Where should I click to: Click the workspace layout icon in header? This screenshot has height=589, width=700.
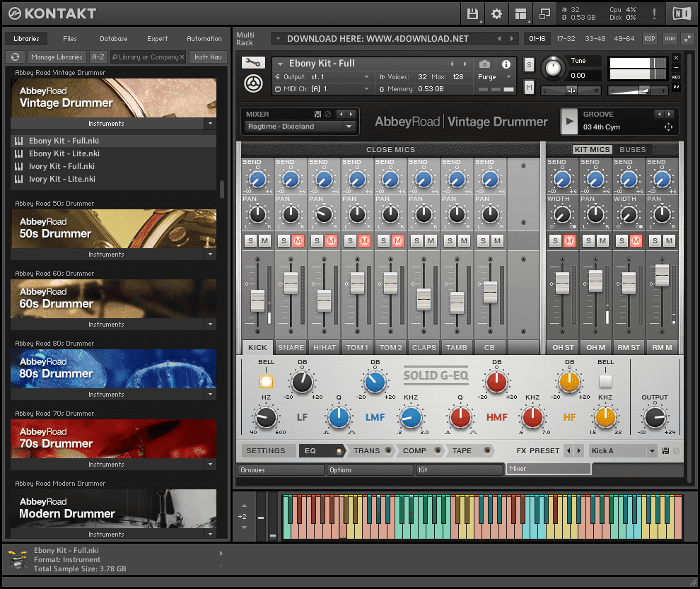coord(520,13)
